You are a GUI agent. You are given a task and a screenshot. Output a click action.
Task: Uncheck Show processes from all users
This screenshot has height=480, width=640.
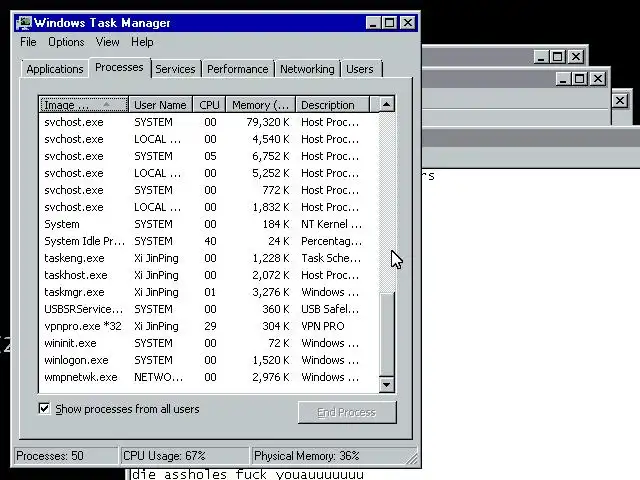coord(44,409)
